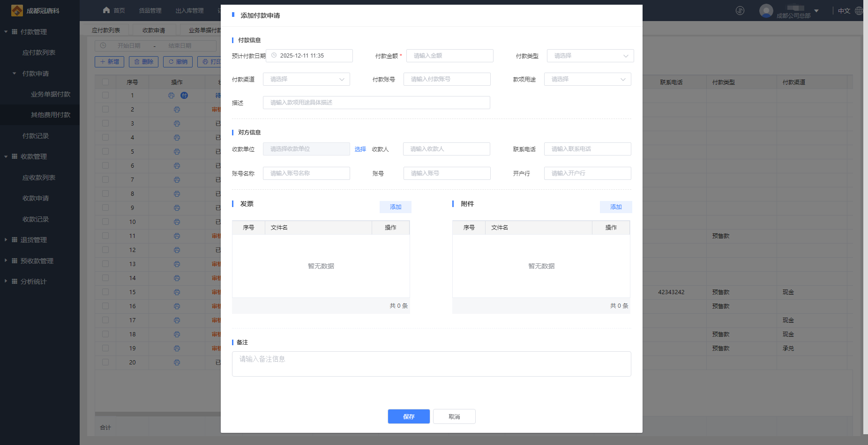Screen dimensions: 868x445
Task: Click the clock icon in the date range filter
Action: pyautogui.click(x=103, y=45)
